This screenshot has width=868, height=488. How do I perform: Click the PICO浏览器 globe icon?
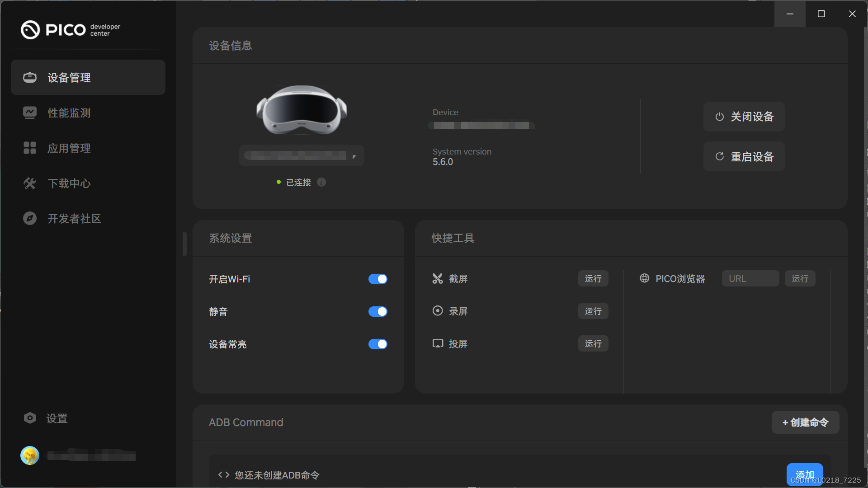[x=644, y=278]
